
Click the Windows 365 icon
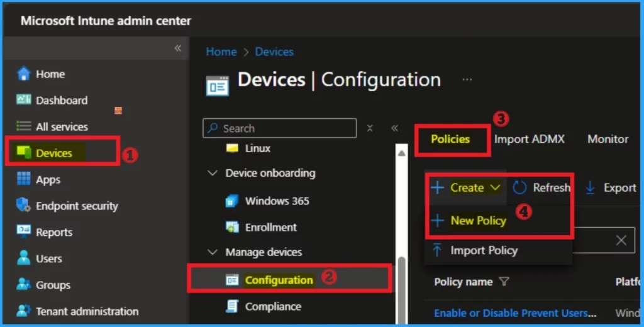tap(233, 201)
